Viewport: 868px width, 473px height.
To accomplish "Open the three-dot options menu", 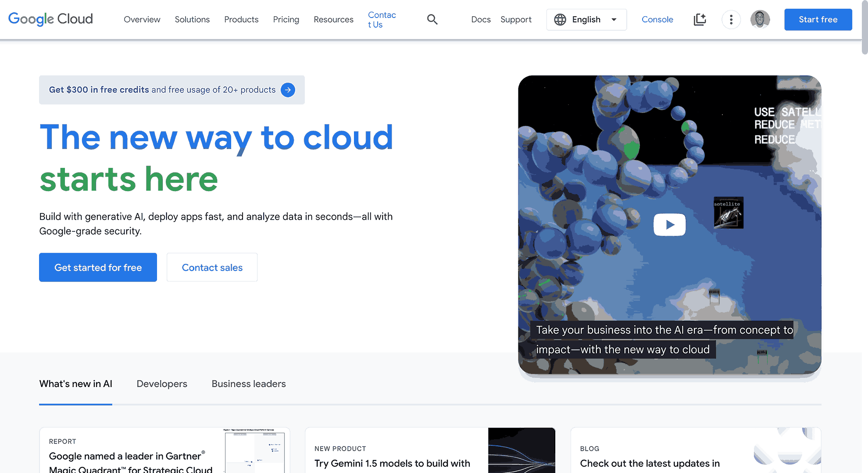I will (x=731, y=19).
